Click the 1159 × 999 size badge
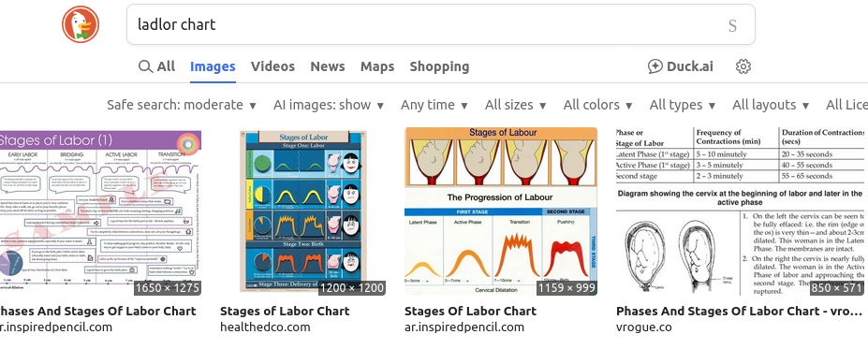 566,287
